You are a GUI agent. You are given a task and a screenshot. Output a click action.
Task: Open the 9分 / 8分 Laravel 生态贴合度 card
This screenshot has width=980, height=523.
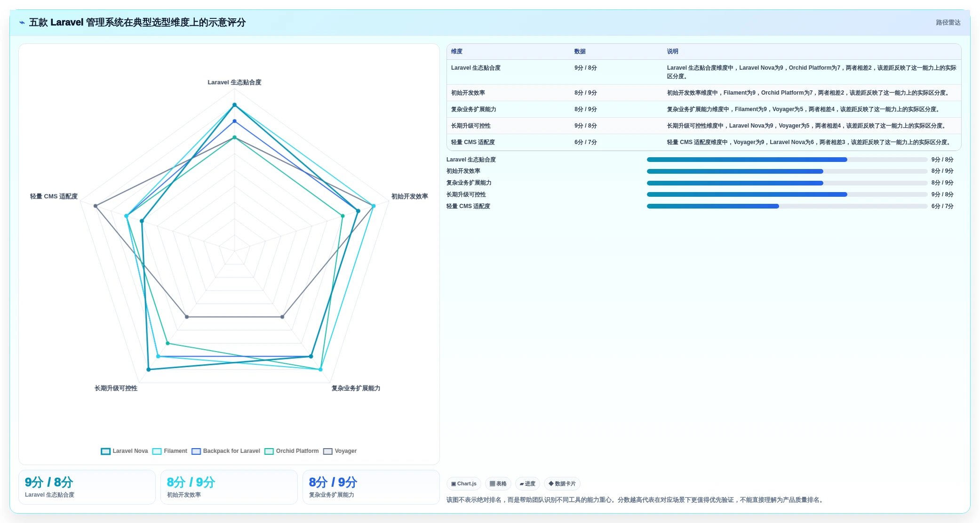point(87,487)
